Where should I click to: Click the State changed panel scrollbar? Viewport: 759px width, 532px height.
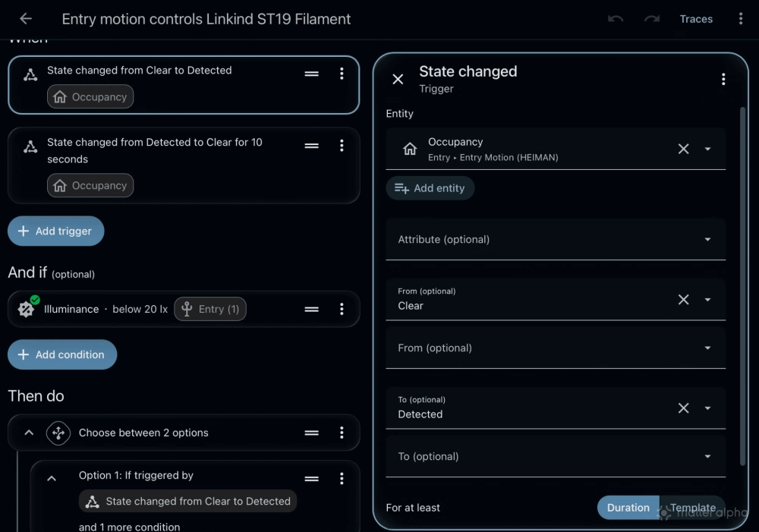click(x=742, y=285)
